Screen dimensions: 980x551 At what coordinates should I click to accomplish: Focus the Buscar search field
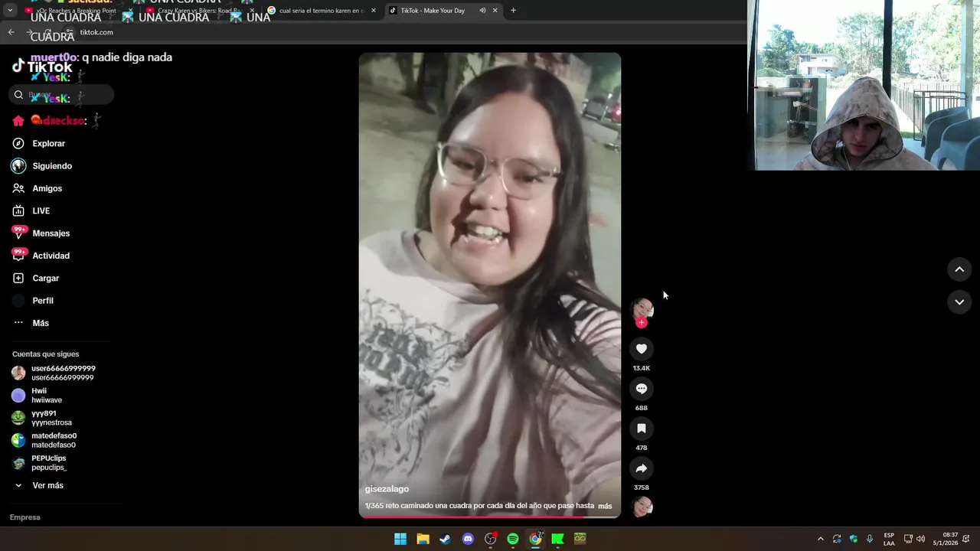tap(62, 95)
